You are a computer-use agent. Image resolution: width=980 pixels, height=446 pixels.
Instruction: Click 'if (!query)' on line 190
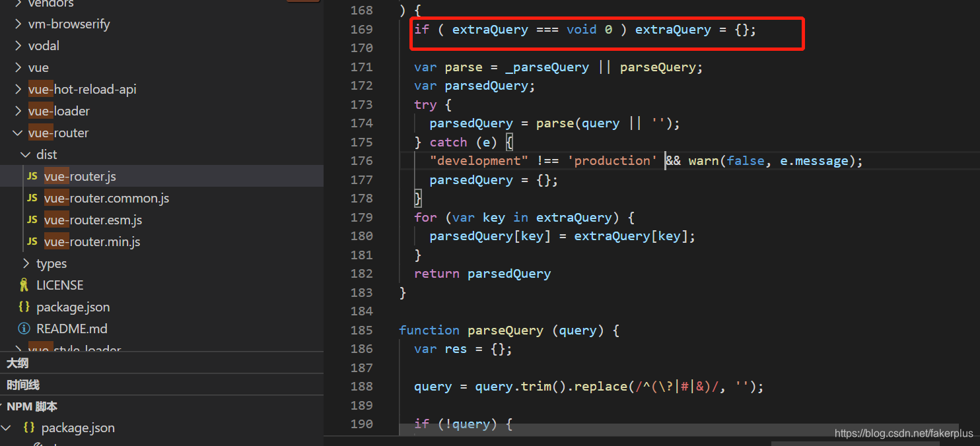[x=456, y=424]
